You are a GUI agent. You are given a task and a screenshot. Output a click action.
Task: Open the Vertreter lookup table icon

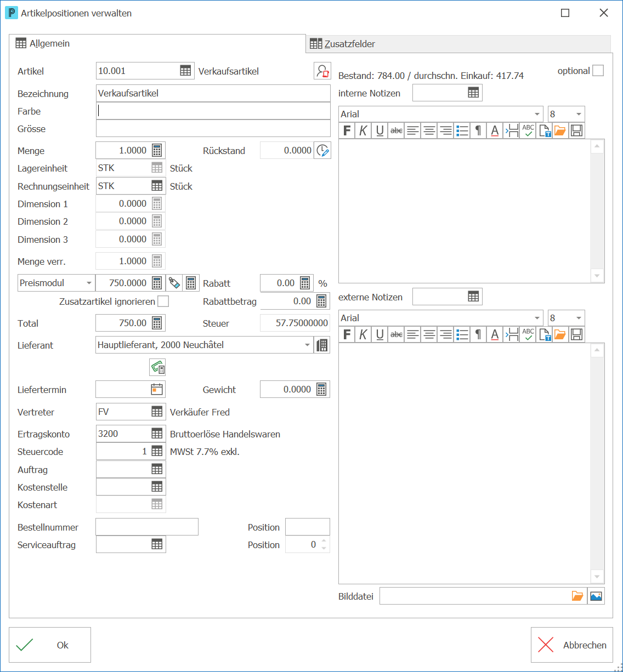point(157,412)
